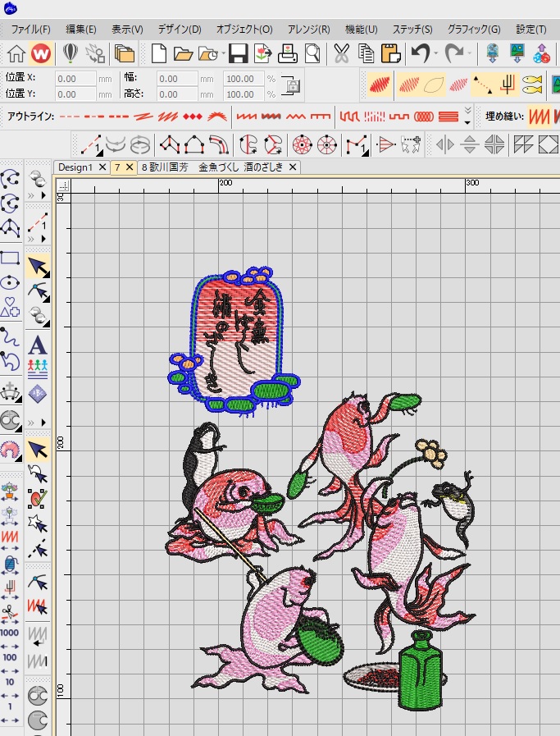Screen dimensions: 560x736
Task: Click the open recent folder icon
Action: point(208,54)
